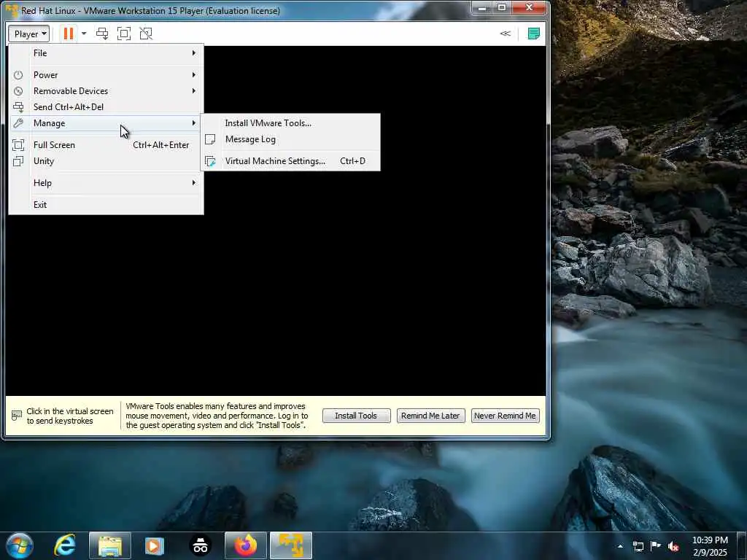This screenshot has height=560, width=747.
Task: Select the Manage menu entry
Action: tap(107, 123)
